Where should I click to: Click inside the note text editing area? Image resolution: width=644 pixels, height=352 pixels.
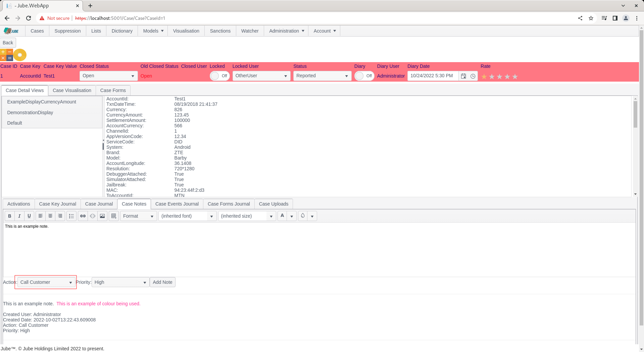click(x=319, y=250)
